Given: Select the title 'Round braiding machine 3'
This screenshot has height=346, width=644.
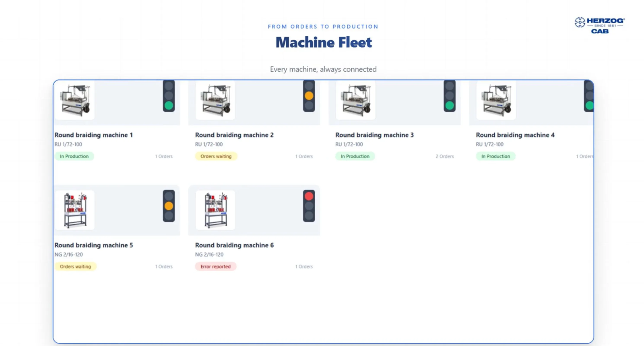Looking at the screenshot, I should point(375,135).
